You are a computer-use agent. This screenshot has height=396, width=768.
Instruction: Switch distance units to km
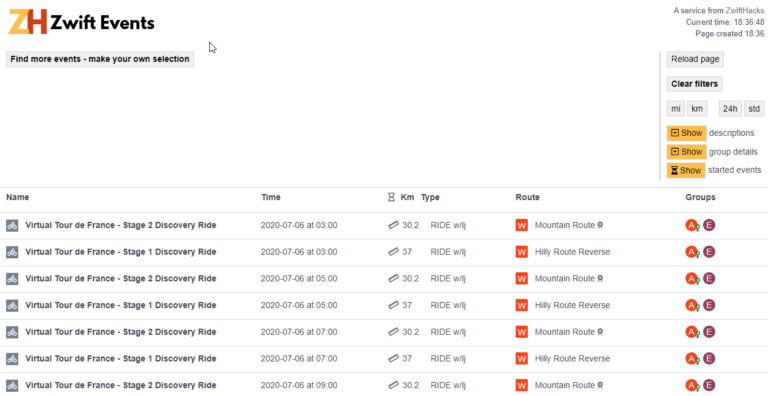point(697,109)
